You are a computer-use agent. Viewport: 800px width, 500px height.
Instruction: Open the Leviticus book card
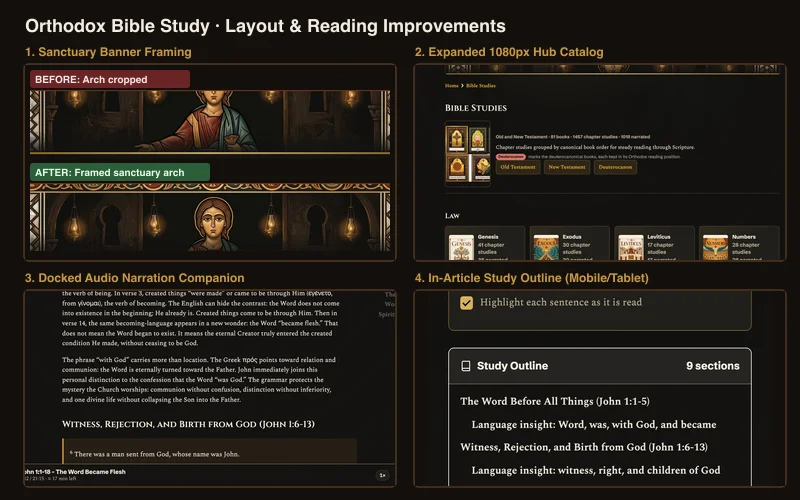[654, 243]
